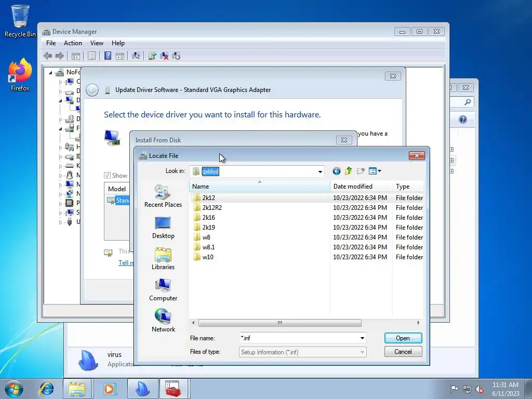Click the horizontal scrollbar thumb
Viewport: 532px width, 399px height.
pos(280,323)
